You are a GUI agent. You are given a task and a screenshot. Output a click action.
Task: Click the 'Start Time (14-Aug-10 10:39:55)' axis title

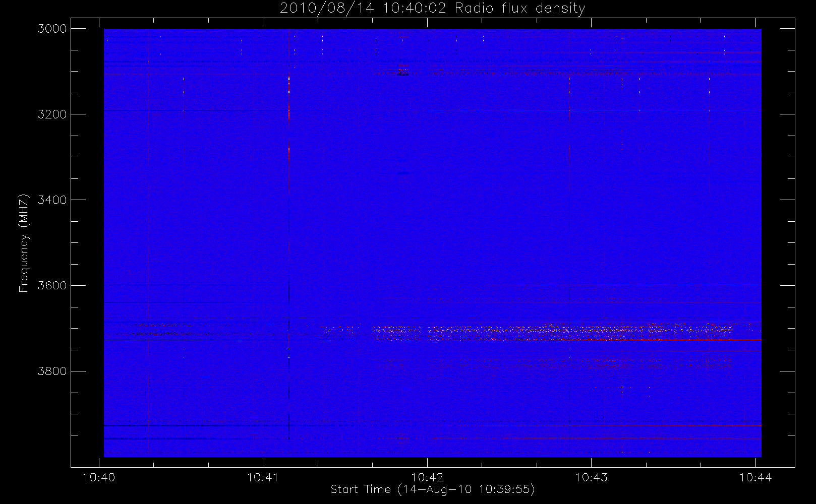432,489
